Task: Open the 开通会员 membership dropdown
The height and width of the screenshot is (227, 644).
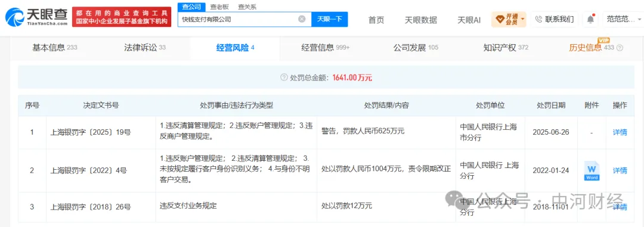Action: 509,19
